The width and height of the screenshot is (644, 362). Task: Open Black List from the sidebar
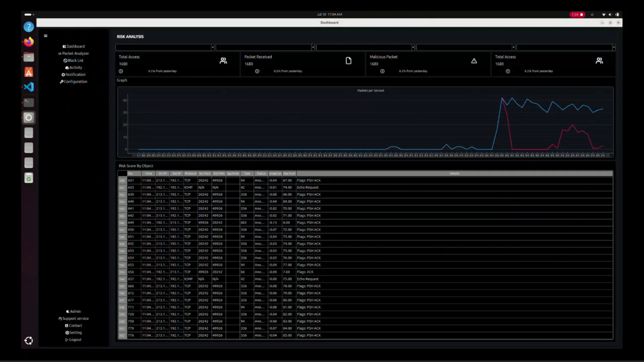point(73,61)
